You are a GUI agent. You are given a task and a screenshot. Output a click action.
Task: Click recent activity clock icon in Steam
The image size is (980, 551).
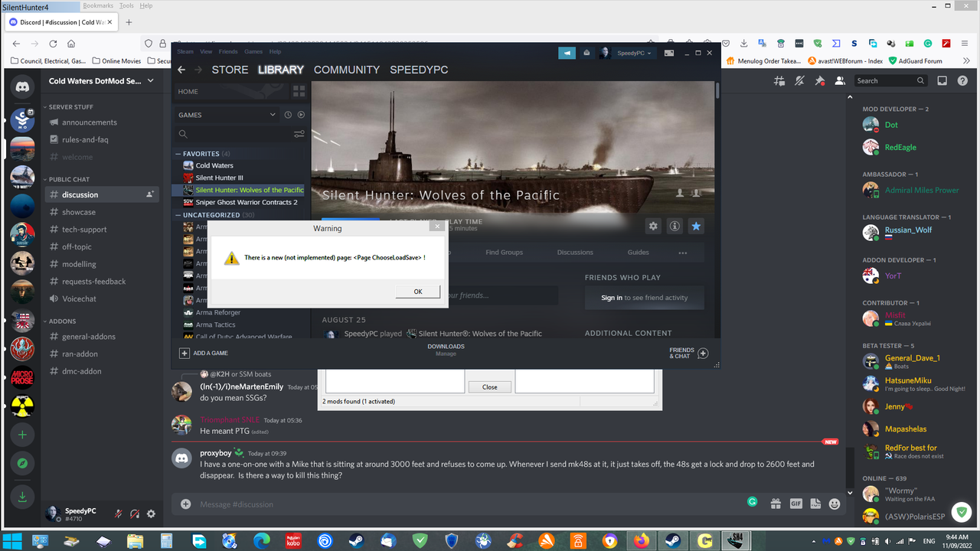click(x=288, y=115)
